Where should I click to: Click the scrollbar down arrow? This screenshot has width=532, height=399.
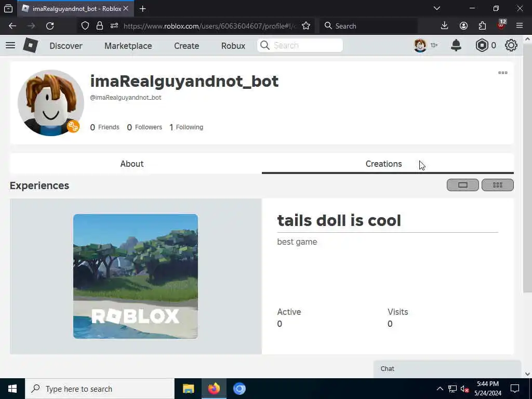527,374
